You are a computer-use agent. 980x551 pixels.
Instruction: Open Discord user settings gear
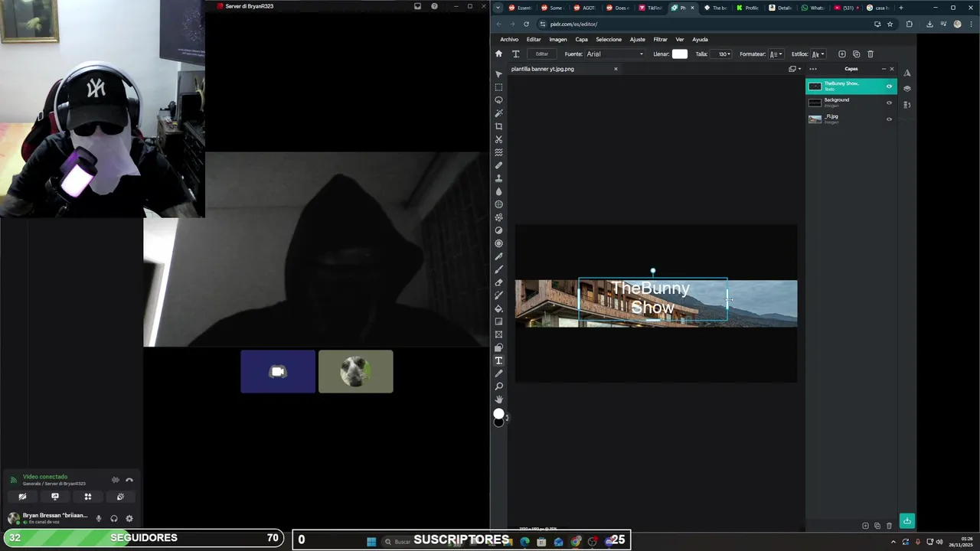point(129,518)
